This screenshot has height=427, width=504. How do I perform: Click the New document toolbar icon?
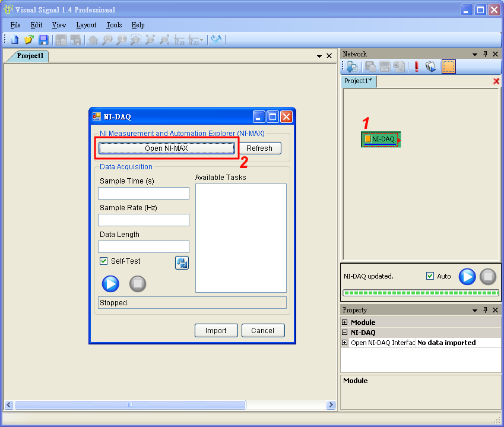coord(15,40)
